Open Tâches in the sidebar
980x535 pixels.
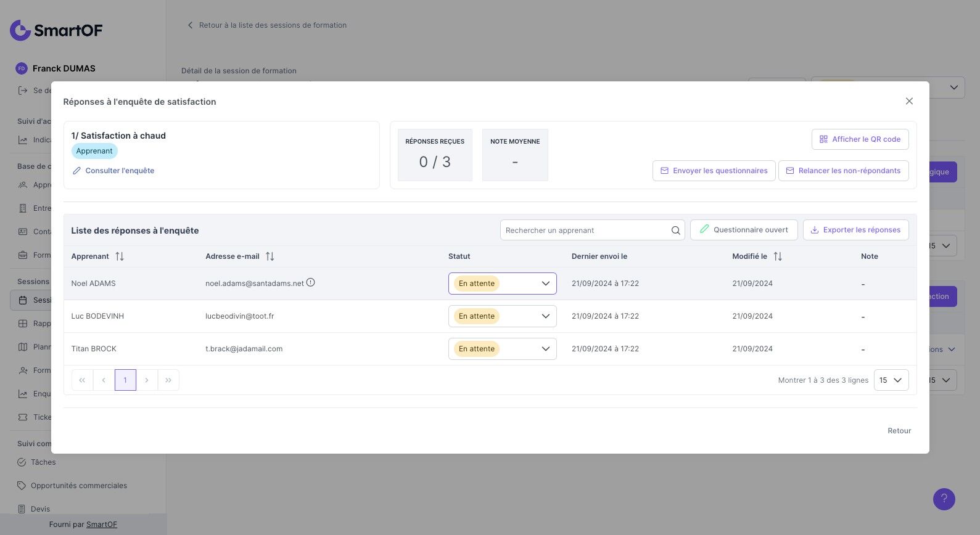coord(43,462)
